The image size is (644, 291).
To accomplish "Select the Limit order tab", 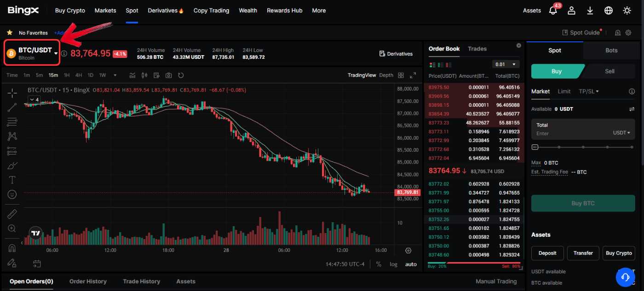I will click(x=564, y=91).
